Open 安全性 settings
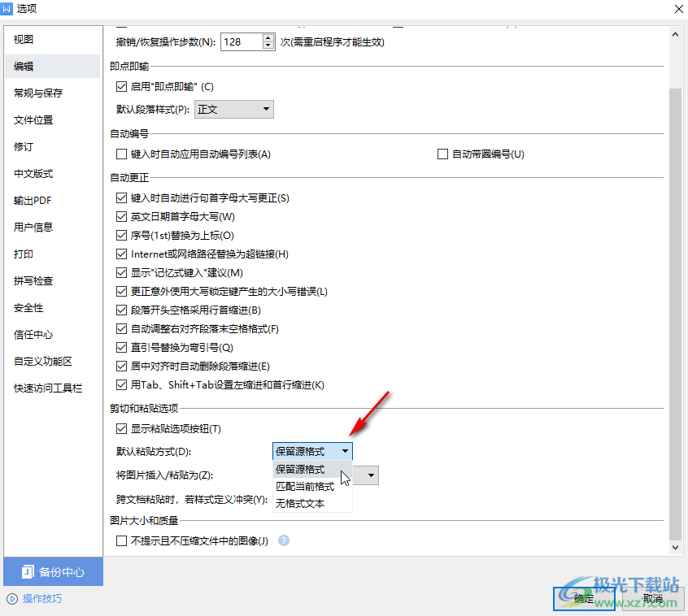 53,308
